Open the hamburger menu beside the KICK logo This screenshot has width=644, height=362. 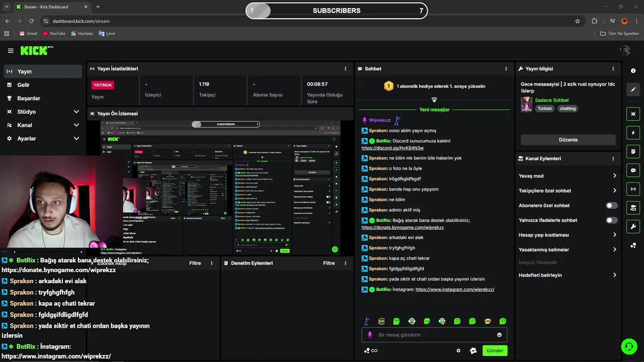tap(11, 51)
